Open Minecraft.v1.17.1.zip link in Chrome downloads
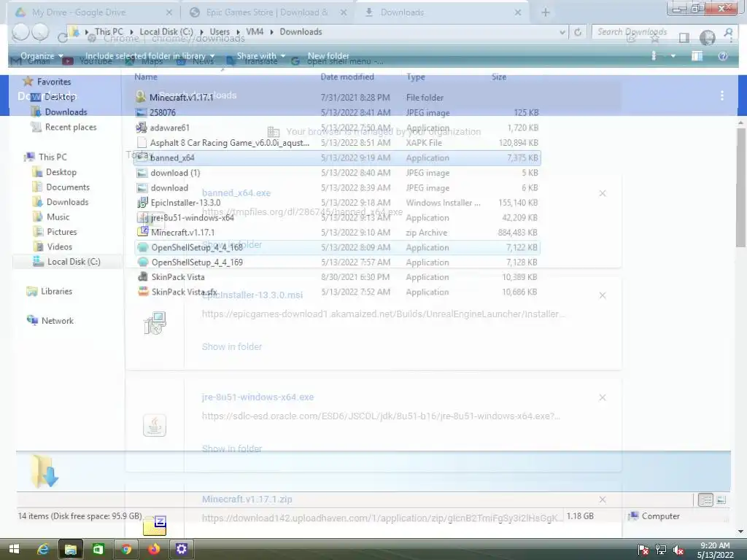 pos(247,499)
